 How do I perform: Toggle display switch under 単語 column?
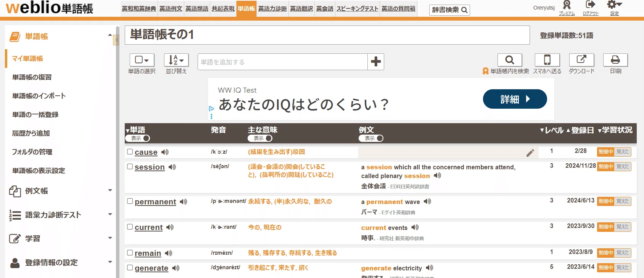(x=138, y=138)
